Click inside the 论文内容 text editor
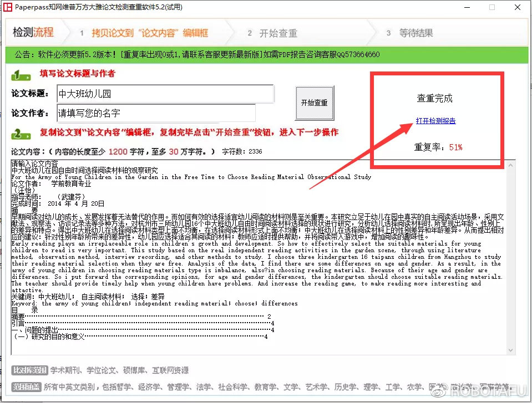The image size is (532, 403). (259, 257)
